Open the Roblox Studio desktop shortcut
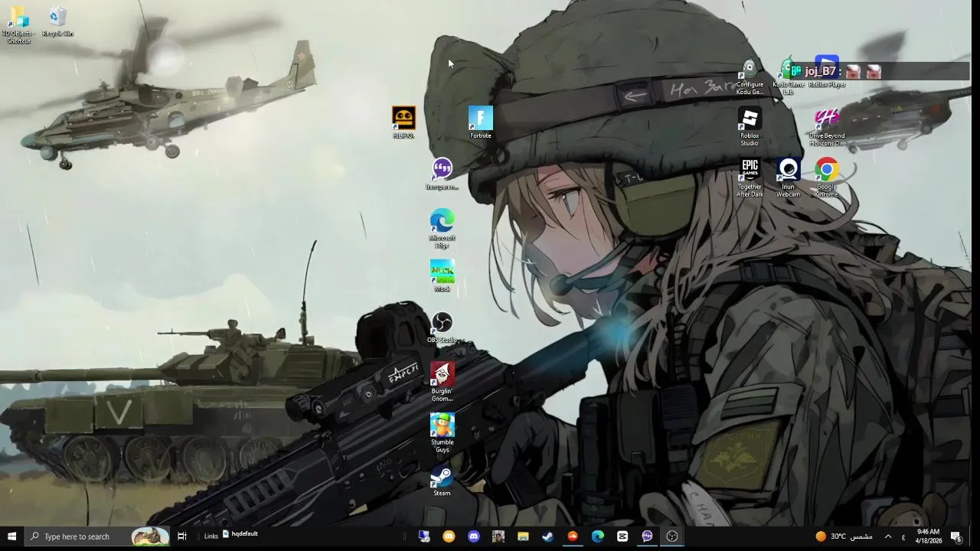The width and height of the screenshot is (980, 551). tap(750, 127)
